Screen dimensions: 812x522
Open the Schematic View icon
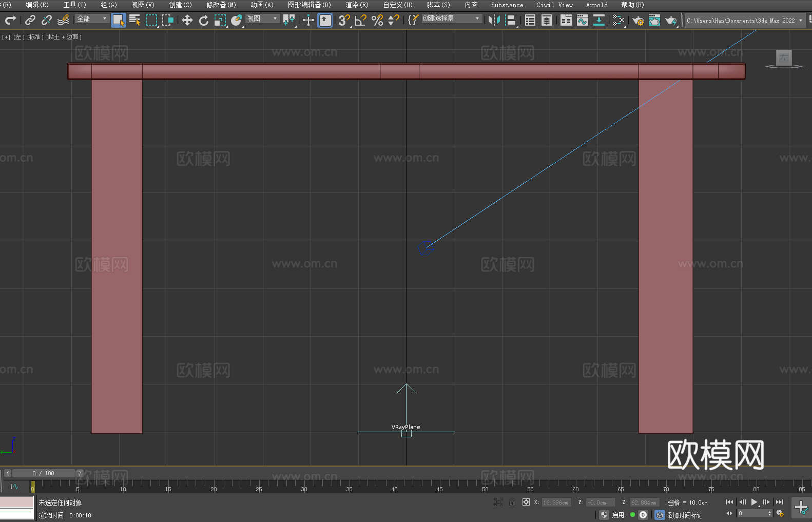point(599,20)
